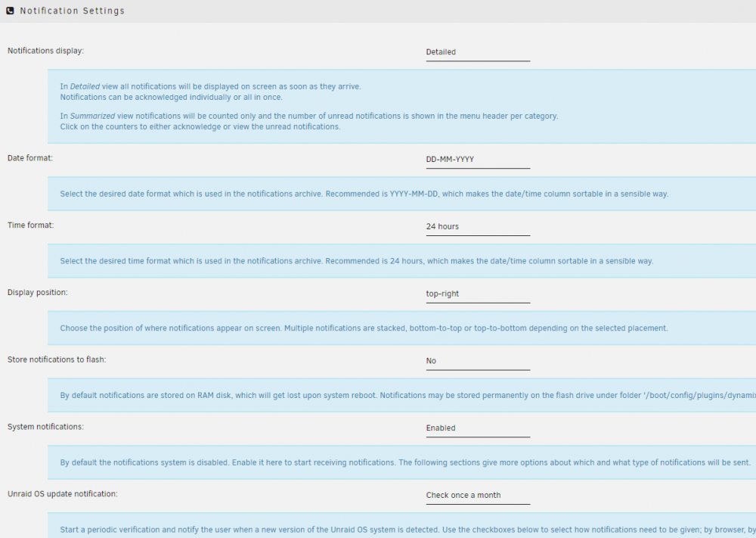Viewport: 756px width, 538px height.
Task: Open the Date format dropdown showing DD-MM-YYYY
Action: (478, 160)
